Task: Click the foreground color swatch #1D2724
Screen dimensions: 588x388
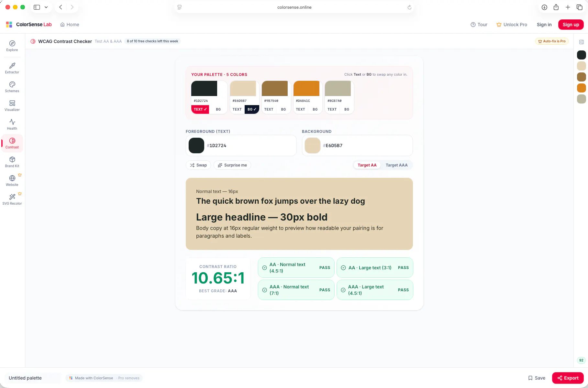Action: (x=196, y=145)
